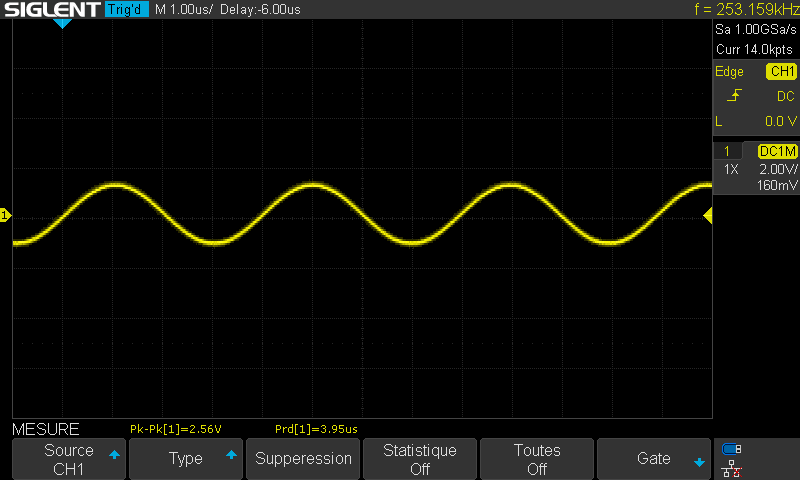
Task: Toggle the Statistique Off setting
Action: tap(420, 459)
